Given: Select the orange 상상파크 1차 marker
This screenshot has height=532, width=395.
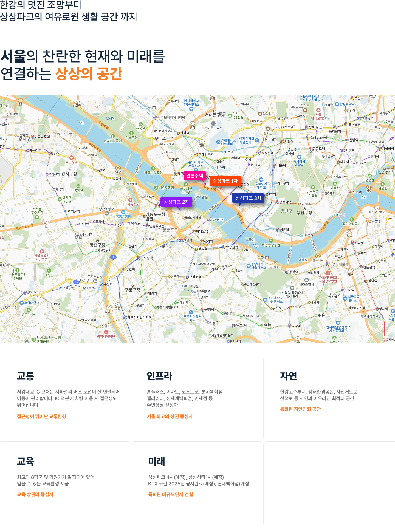Looking at the screenshot, I should [225, 181].
